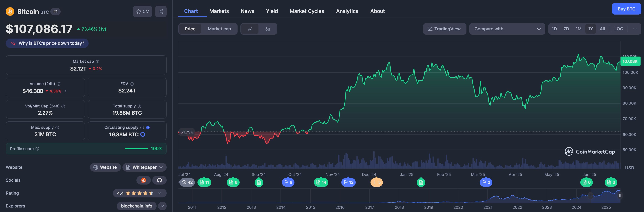Click Volume (24h) info icon
Screen dimensions: 644x212
coord(59,84)
